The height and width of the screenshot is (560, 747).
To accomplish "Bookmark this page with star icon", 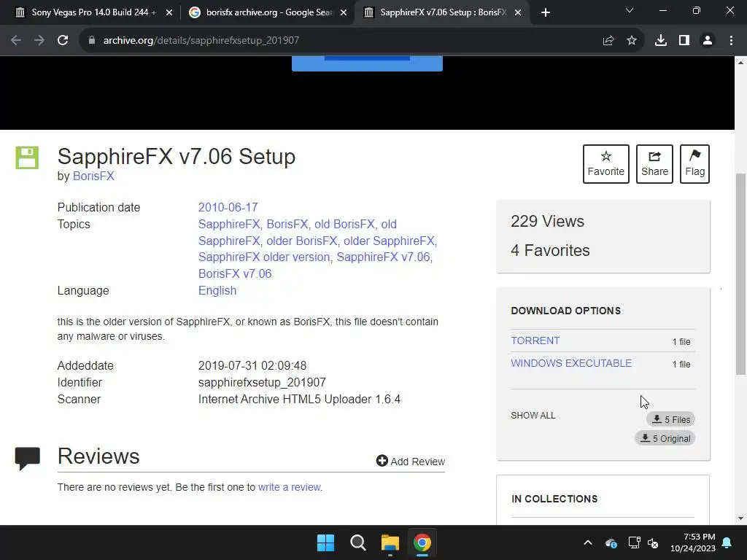I will pos(632,41).
